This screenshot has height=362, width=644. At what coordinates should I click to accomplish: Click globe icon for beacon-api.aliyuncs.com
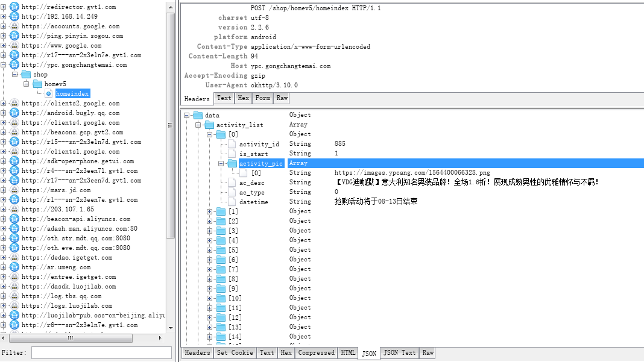coord(14,219)
